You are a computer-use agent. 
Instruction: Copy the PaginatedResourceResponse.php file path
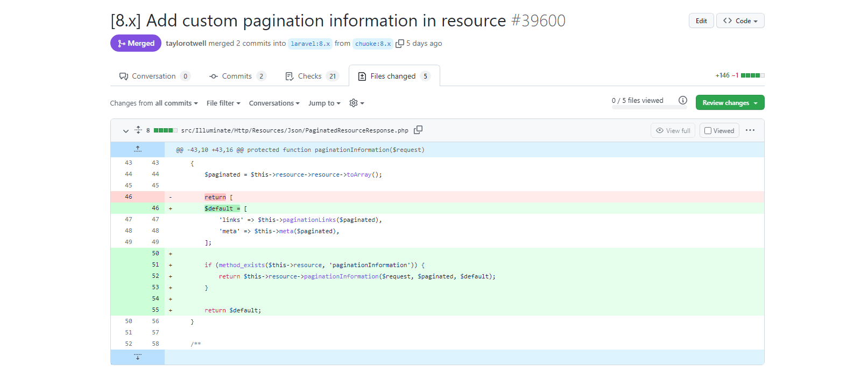click(418, 130)
